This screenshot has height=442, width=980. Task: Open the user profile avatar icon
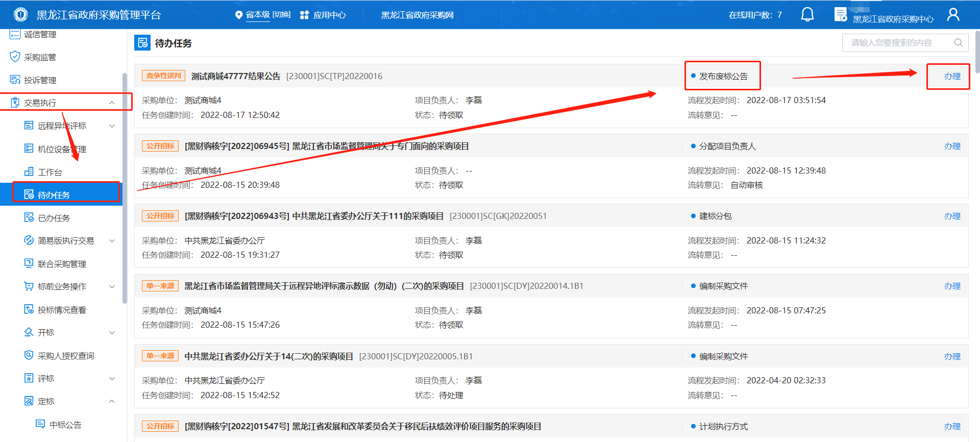point(953,14)
